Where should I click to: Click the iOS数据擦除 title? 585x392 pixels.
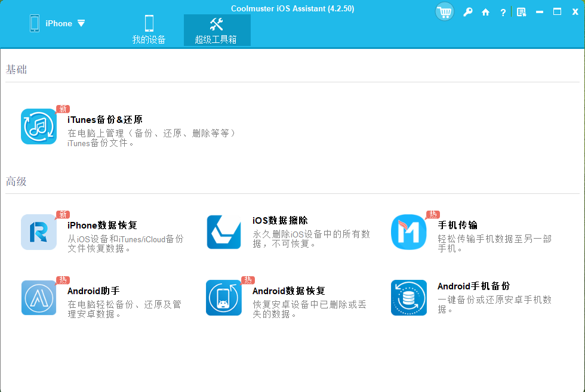(280, 220)
